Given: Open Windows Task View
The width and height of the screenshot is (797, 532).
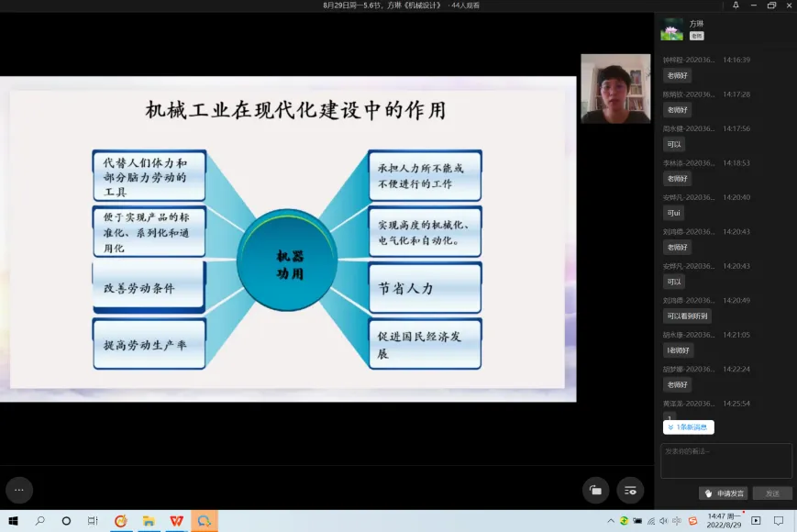Looking at the screenshot, I should (93, 521).
